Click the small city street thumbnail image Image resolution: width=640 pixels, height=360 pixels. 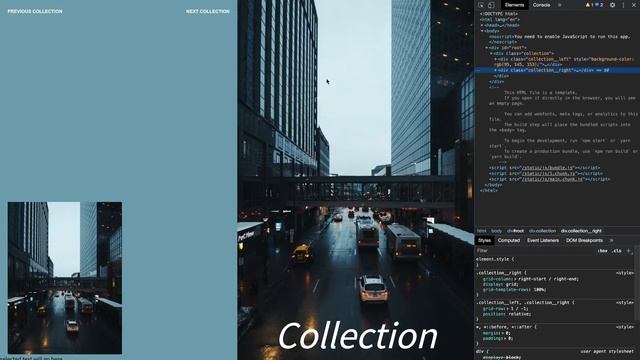[x=65, y=278]
